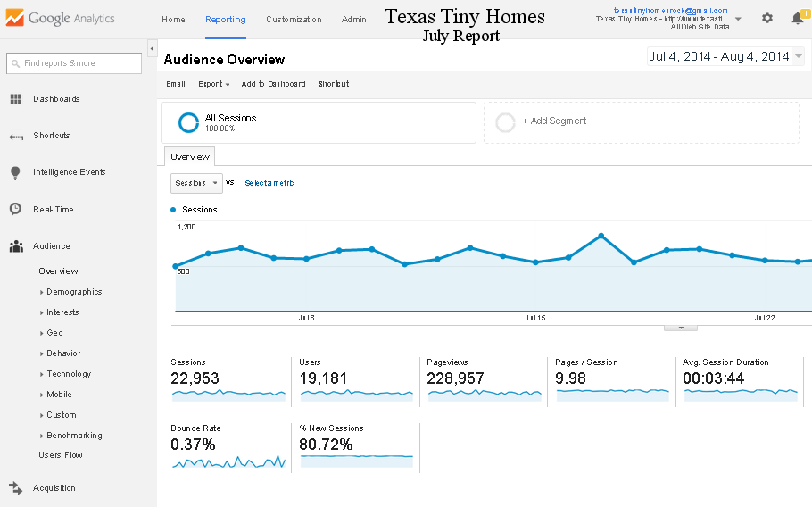This screenshot has width=812, height=507.
Task: Expand the Benchmarking submenu
Action: coord(41,436)
